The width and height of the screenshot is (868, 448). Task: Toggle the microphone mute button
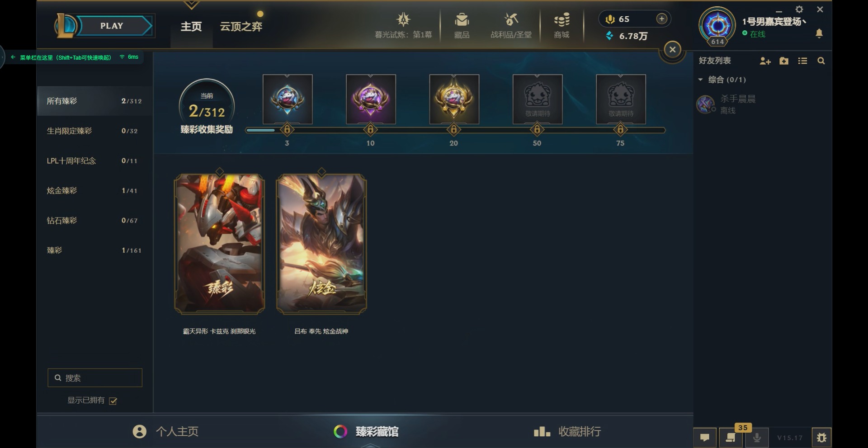[757, 437]
